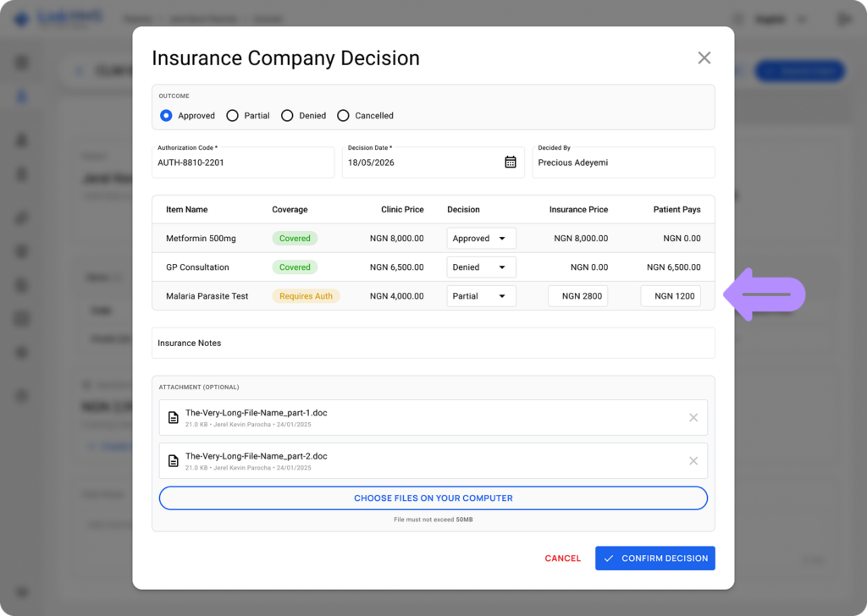Click document icon of part-2.doc attachment

pos(173,461)
